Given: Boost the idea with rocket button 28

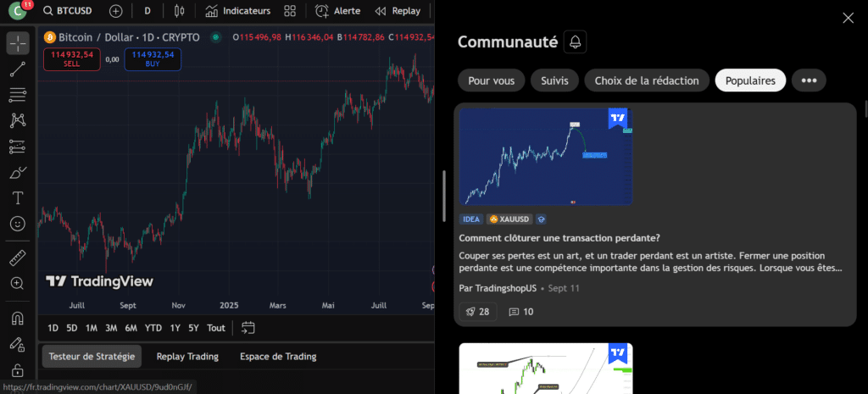Looking at the screenshot, I should pos(478,312).
